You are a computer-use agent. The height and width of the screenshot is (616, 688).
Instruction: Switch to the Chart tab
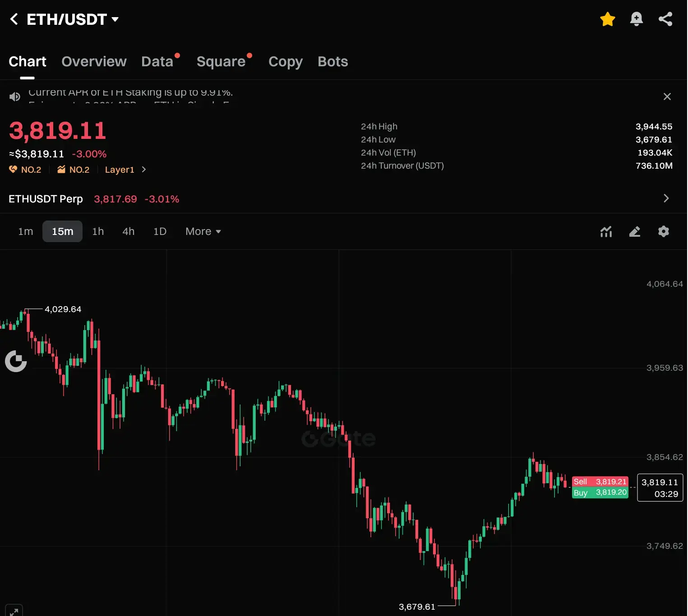pos(28,61)
